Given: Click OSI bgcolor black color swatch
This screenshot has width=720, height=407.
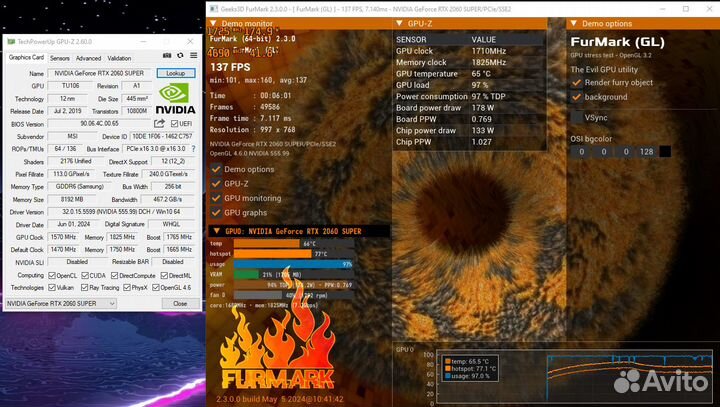Looking at the screenshot, I should (665, 152).
